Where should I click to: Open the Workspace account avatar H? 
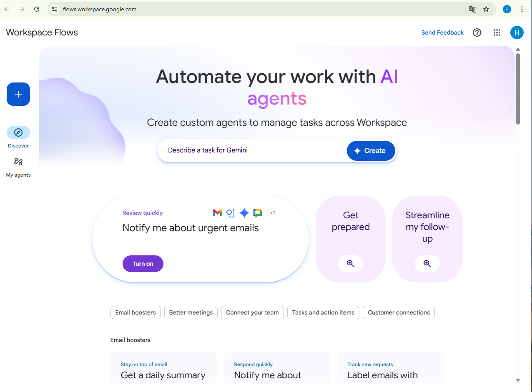pyautogui.click(x=517, y=32)
